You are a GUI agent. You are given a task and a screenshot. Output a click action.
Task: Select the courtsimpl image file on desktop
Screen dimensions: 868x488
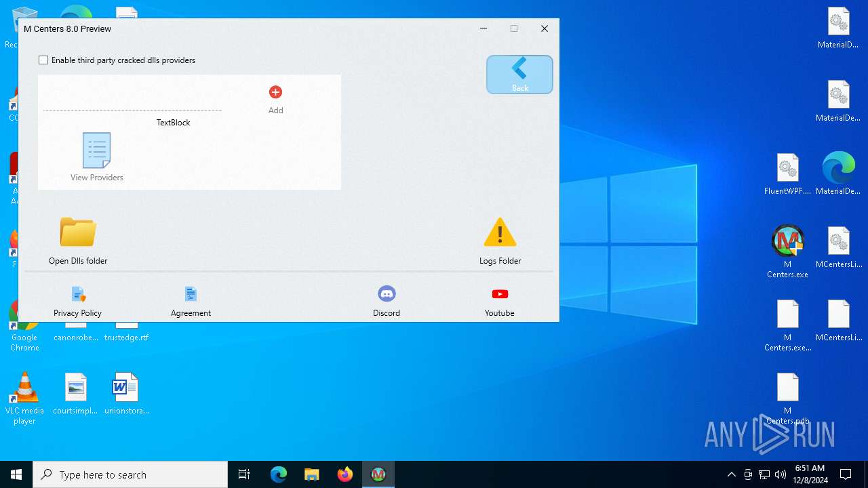pos(76,393)
